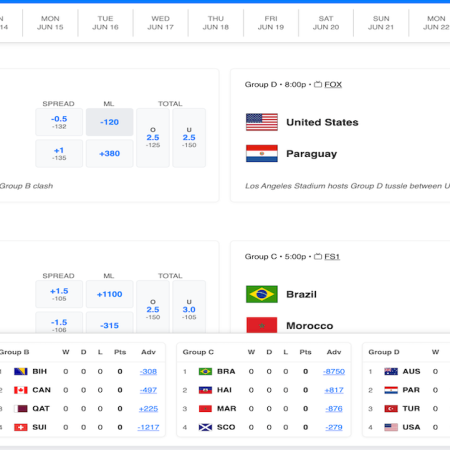450x450 pixels.
Task: Open BRA advance odds -8750
Action: (x=334, y=371)
